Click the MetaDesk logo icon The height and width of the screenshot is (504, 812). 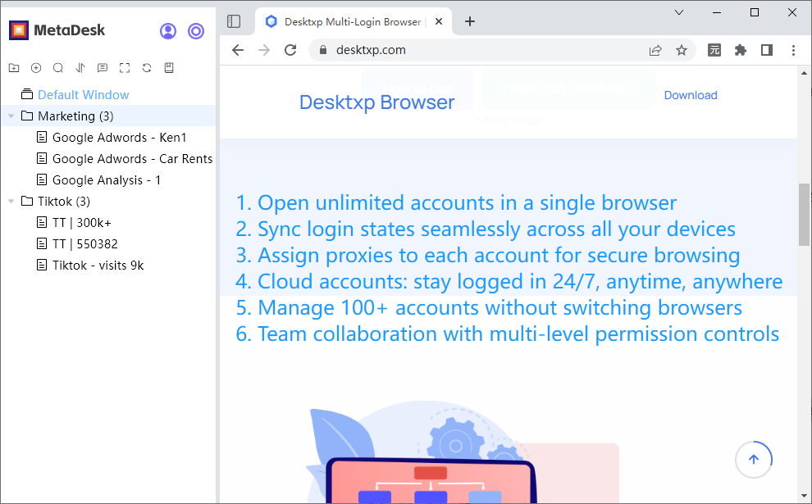(19, 30)
